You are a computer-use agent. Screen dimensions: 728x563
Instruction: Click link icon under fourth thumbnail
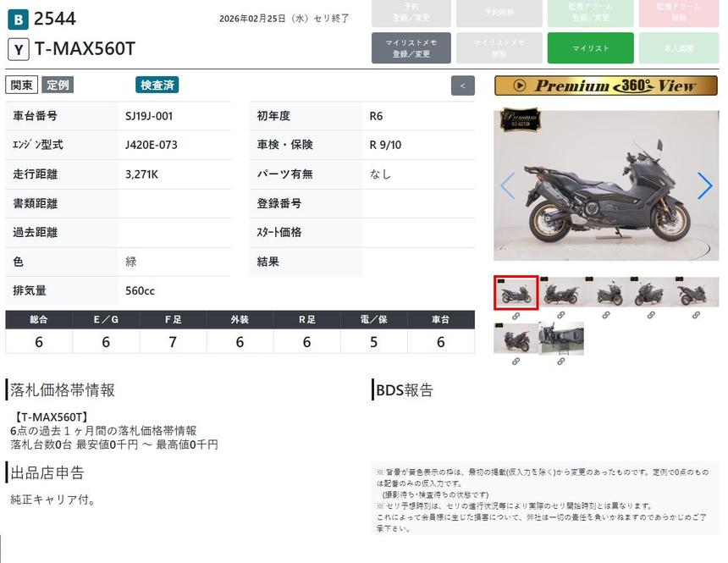(x=651, y=316)
